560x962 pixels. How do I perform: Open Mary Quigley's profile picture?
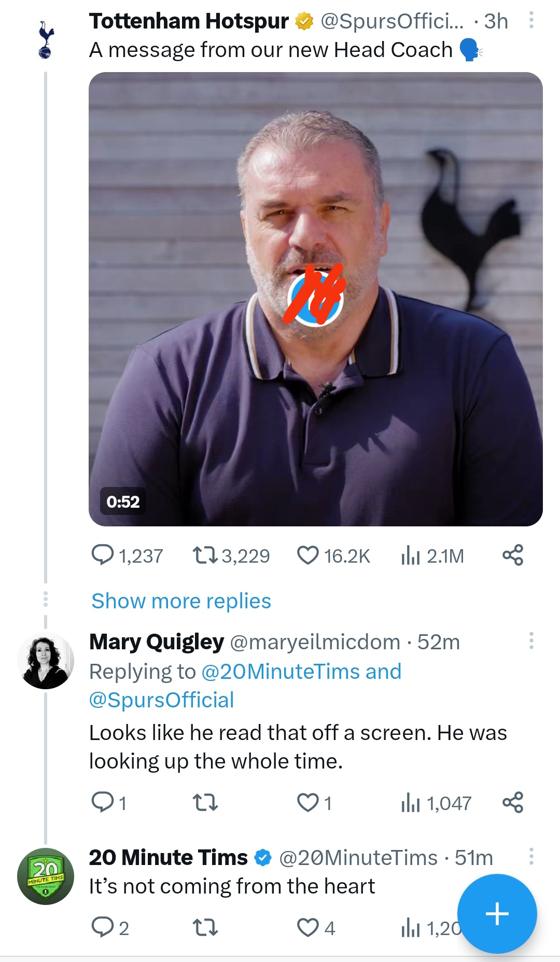46,661
